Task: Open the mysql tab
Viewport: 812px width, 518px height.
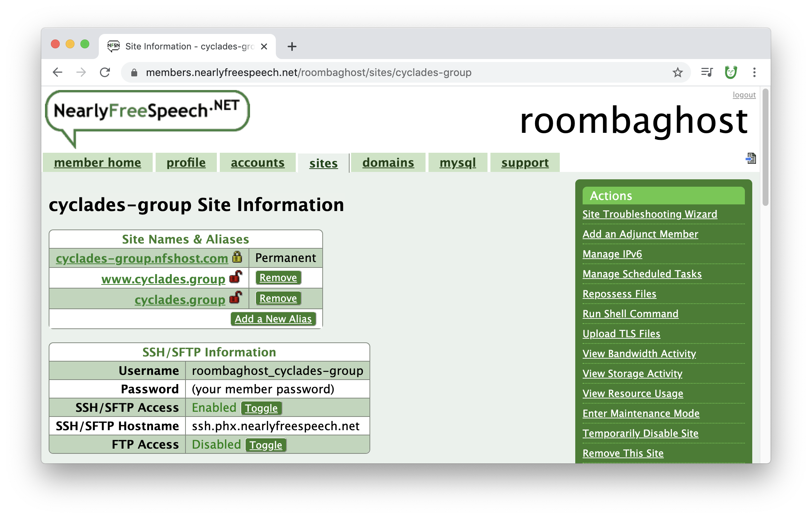Action: click(458, 163)
